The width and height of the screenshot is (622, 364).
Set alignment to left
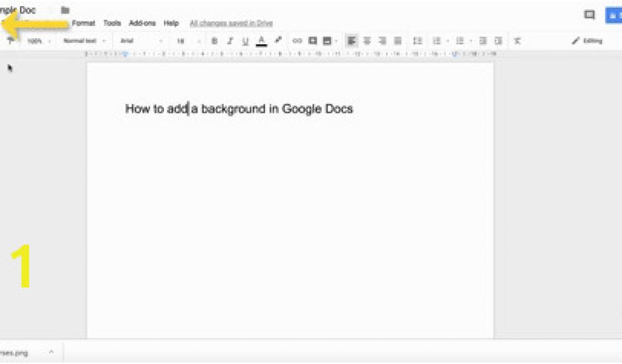click(x=352, y=41)
